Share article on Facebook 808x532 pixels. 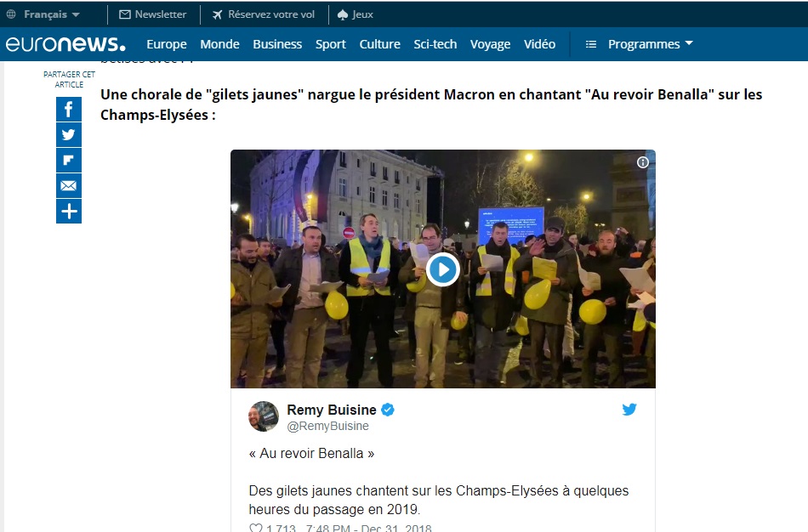pos(69,109)
